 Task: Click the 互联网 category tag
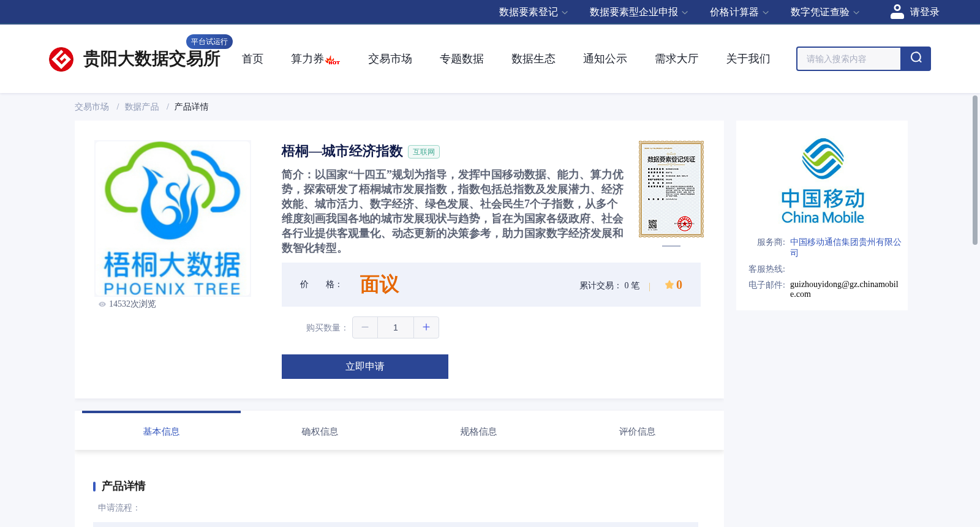pos(424,152)
